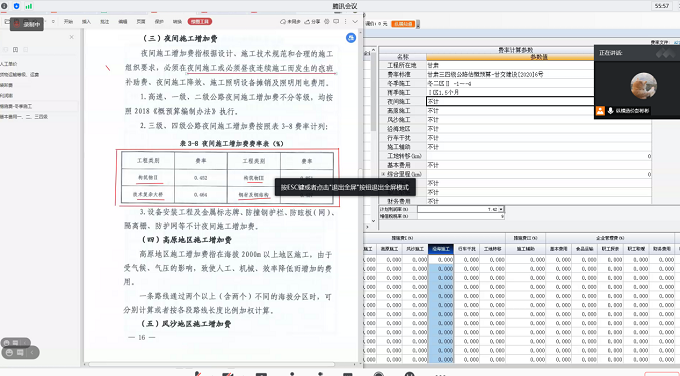Viewport: 680px width, 376px height.
Task: Expand the 综合里程(km) row
Action: coord(383,174)
